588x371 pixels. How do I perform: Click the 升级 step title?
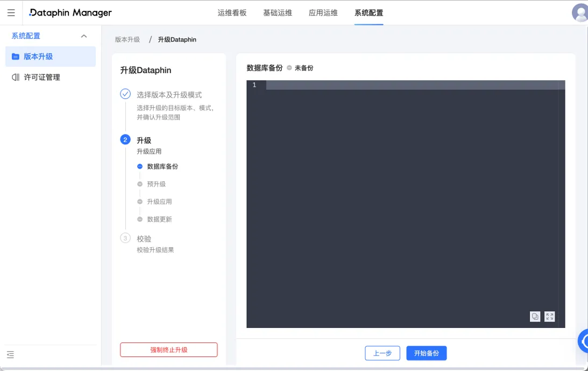(x=144, y=141)
